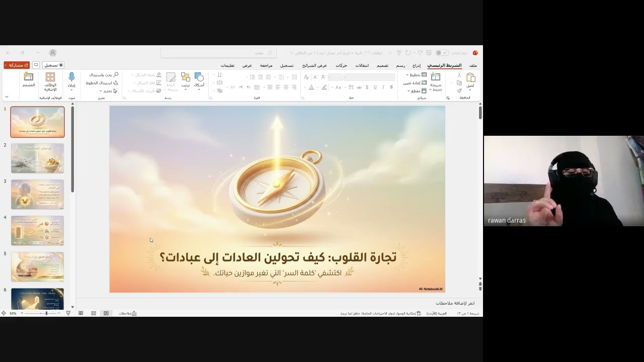Open the Add-ins (الوظائف الإضافية) icon

pyautogui.click(x=50, y=77)
